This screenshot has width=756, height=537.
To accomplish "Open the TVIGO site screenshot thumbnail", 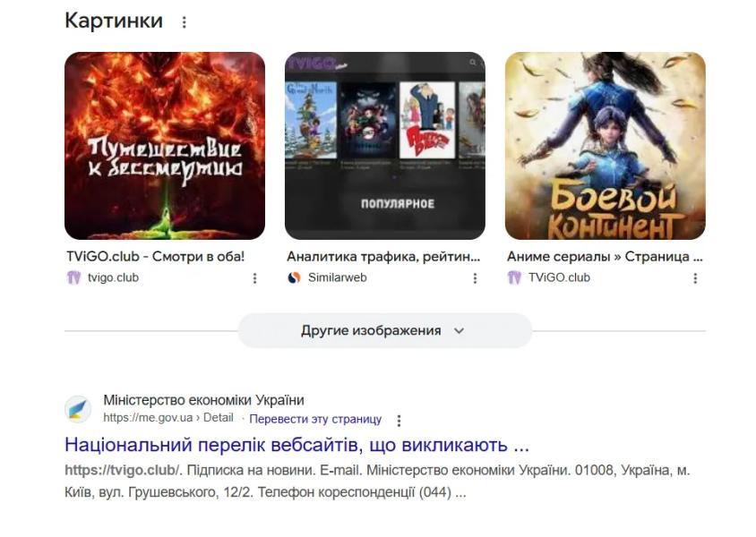I will 385,146.
